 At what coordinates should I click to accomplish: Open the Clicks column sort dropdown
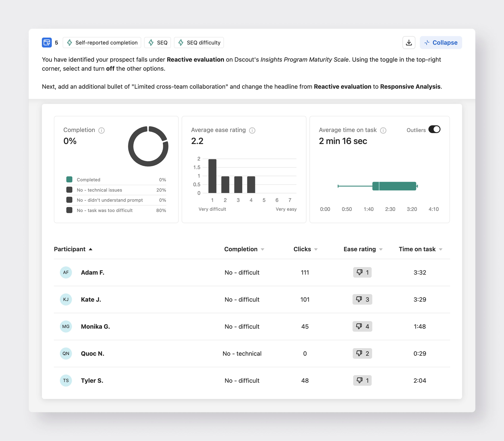(316, 250)
